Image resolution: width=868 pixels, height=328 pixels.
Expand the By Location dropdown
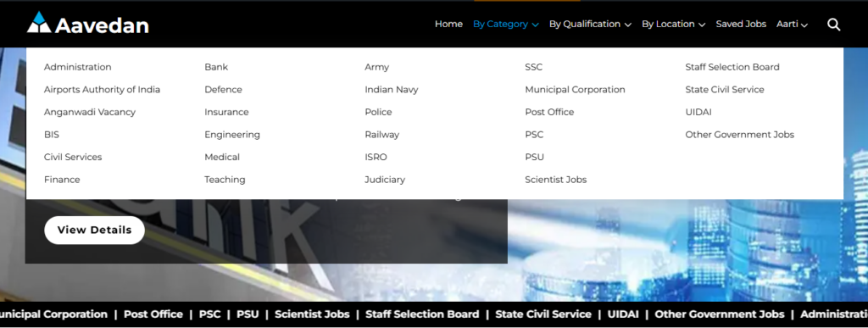[673, 25]
